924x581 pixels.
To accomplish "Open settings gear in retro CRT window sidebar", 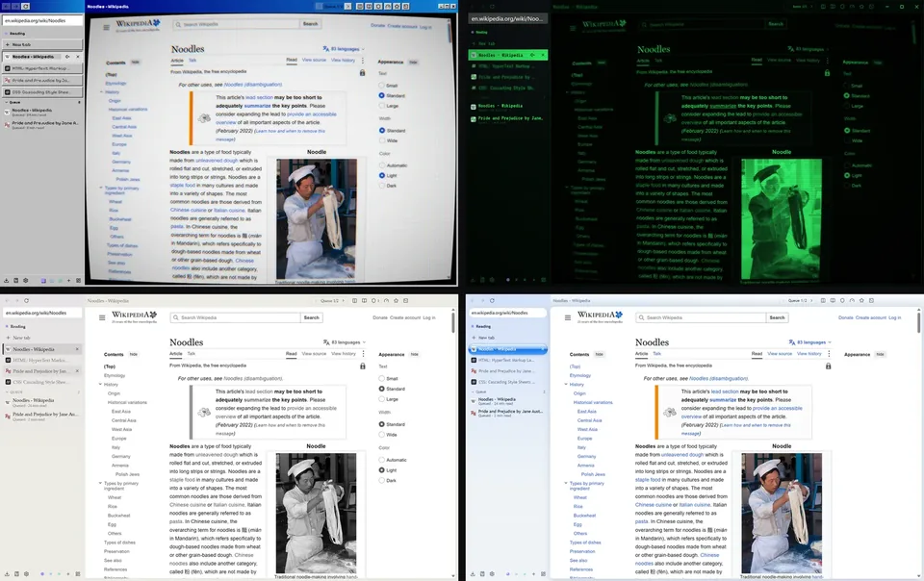I will coord(25,281).
